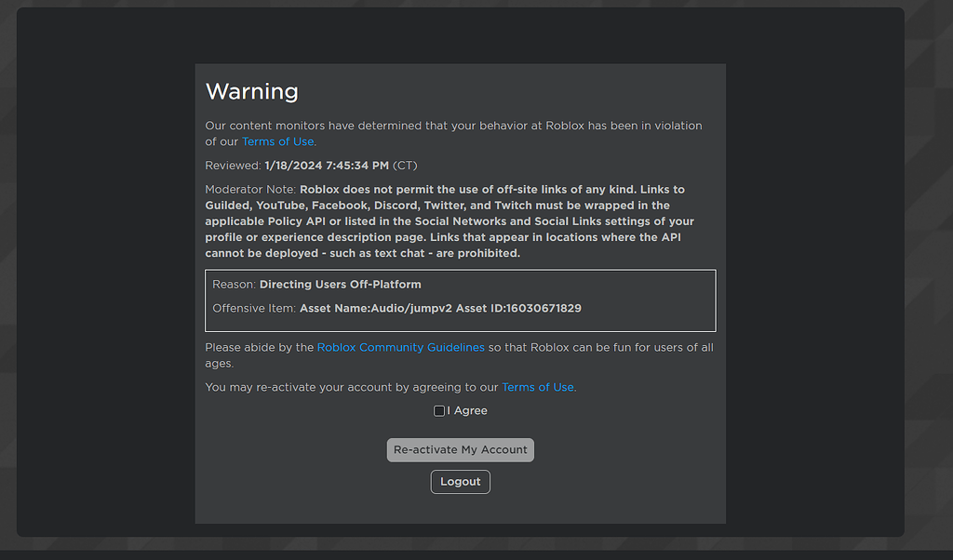Image resolution: width=953 pixels, height=560 pixels.
Task: Click the I Agree label text
Action: tap(467, 410)
